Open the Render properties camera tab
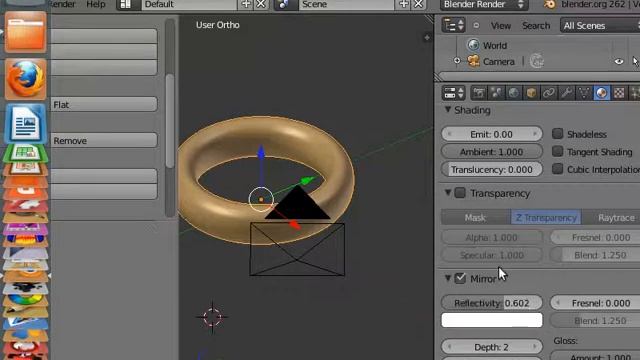 tap(479, 93)
